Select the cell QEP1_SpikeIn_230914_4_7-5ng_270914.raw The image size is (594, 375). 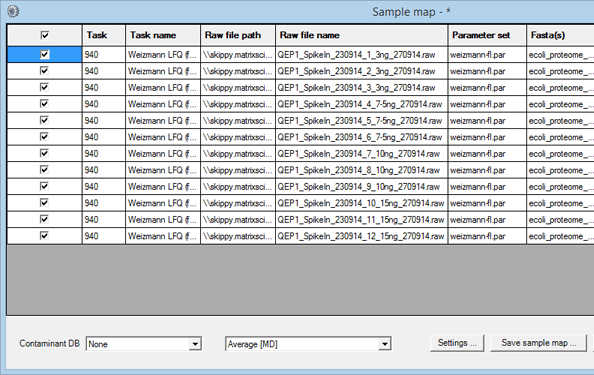coord(361,104)
